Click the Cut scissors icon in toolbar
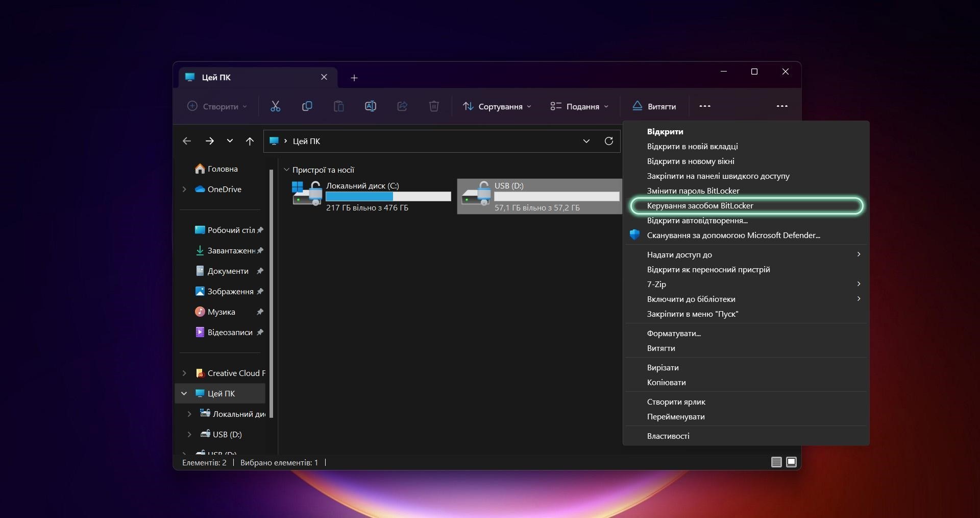 coord(275,106)
